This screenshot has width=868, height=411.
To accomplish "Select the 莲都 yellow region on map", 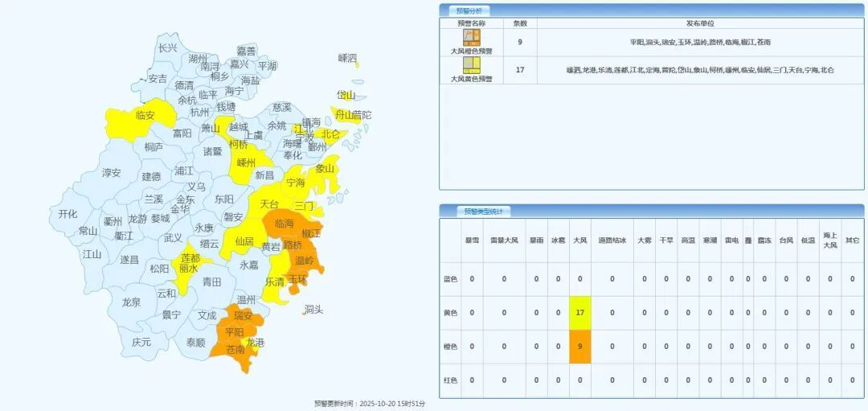I will 190,257.
